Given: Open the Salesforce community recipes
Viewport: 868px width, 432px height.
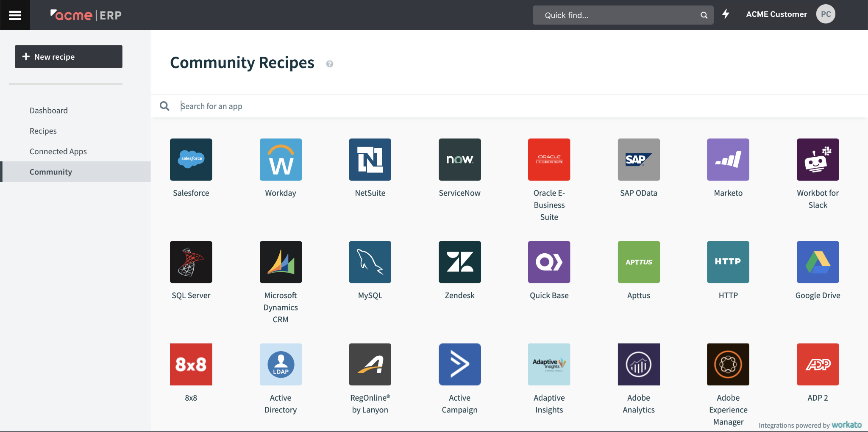Looking at the screenshot, I should point(191,160).
